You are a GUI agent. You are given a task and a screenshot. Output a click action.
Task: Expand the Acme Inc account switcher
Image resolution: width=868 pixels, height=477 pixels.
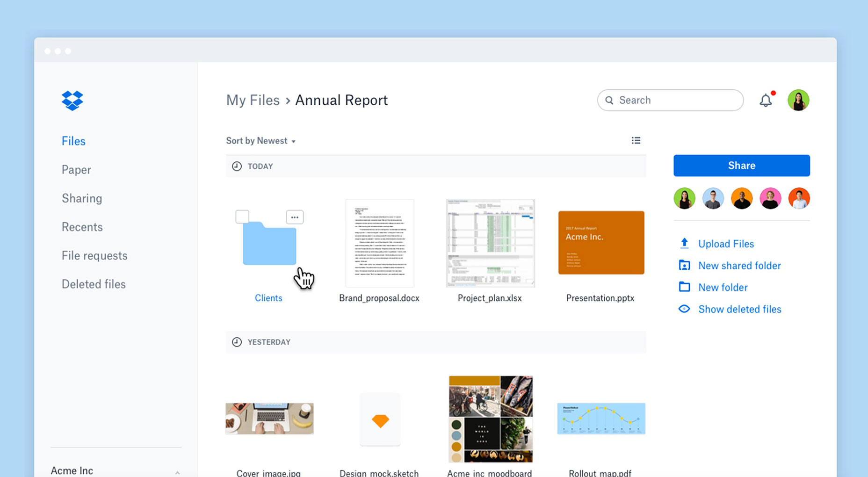(177, 471)
